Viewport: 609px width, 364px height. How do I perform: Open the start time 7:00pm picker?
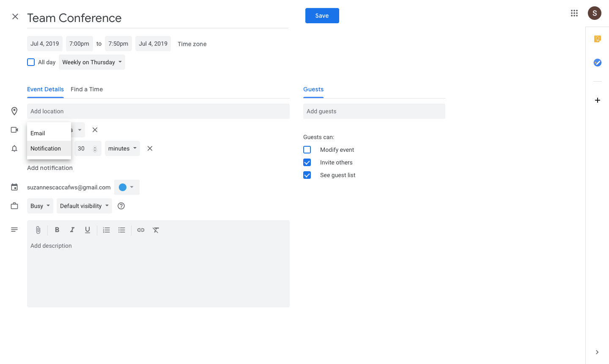coord(80,44)
